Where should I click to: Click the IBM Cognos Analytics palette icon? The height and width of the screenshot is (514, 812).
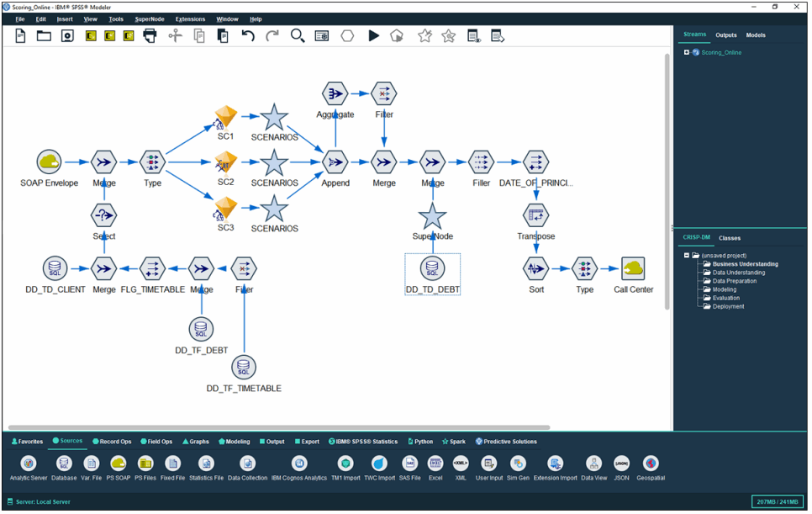point(299,464)
